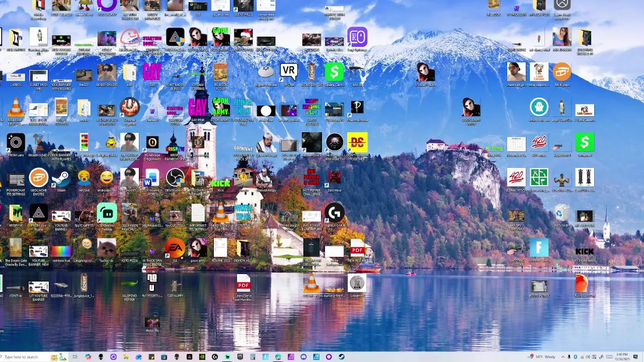This screenshot has height=362, width=644.
Task: Open the taskbar clock and date
Action: click(622, 357)
